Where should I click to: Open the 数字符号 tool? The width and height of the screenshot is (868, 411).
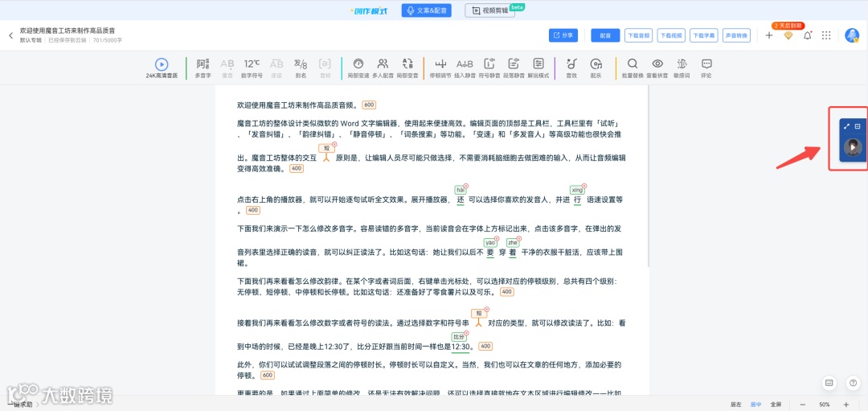tap(252, 68)
